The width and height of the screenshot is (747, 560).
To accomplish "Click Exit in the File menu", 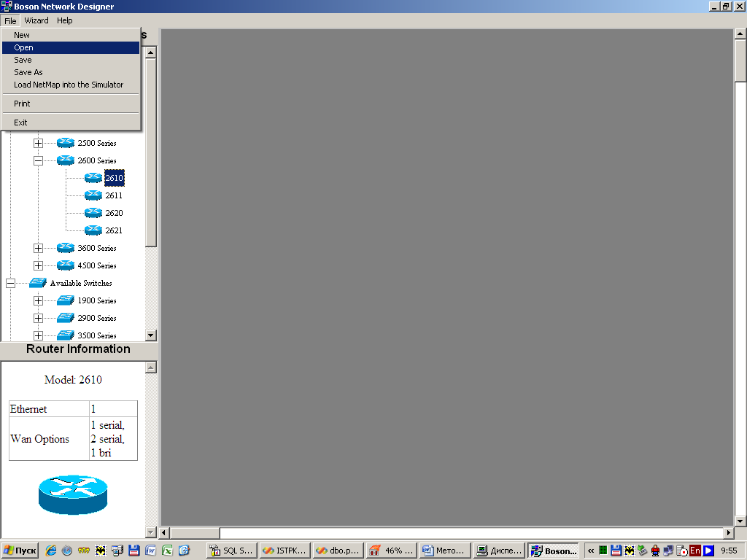I will (x=71, y=122).
